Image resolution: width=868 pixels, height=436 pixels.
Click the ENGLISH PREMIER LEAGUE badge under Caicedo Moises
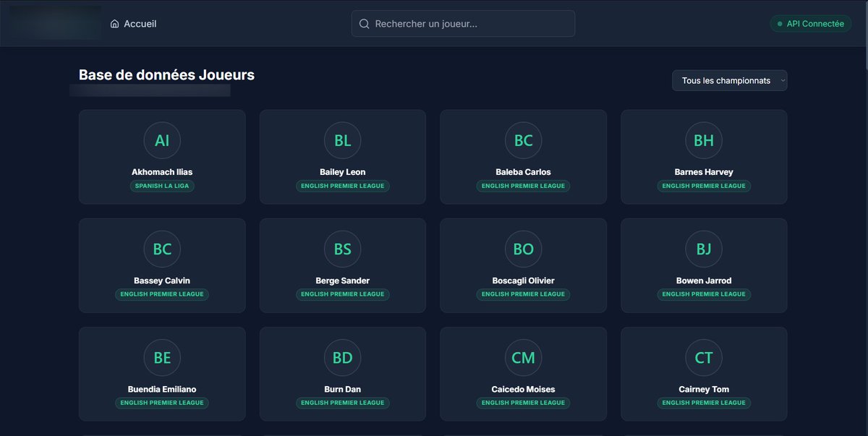pos(523,403)
